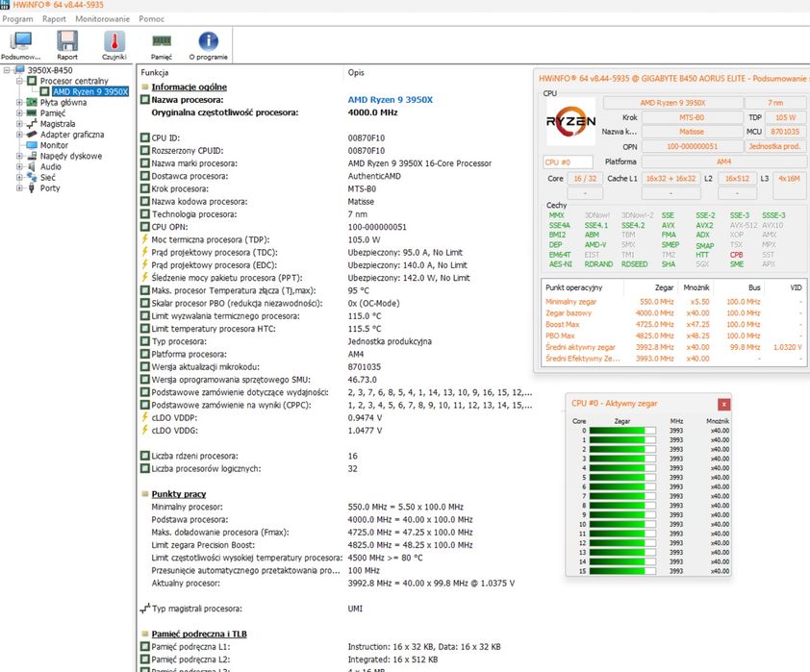Open the Podsumowanie summary toolbar icon
810x672 pixels.
pos(20,40)
